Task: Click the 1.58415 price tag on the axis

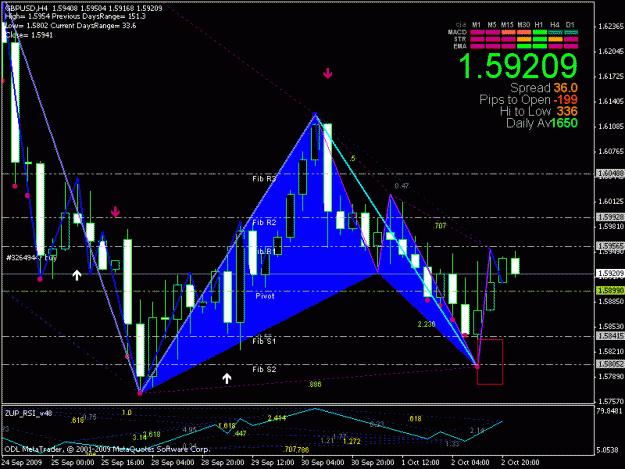Action: coord(610,336)
